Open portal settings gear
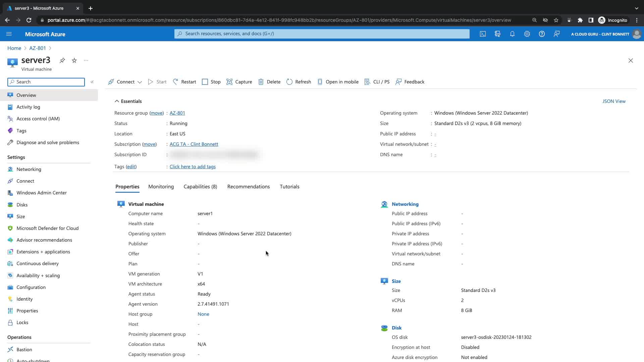 527,34
